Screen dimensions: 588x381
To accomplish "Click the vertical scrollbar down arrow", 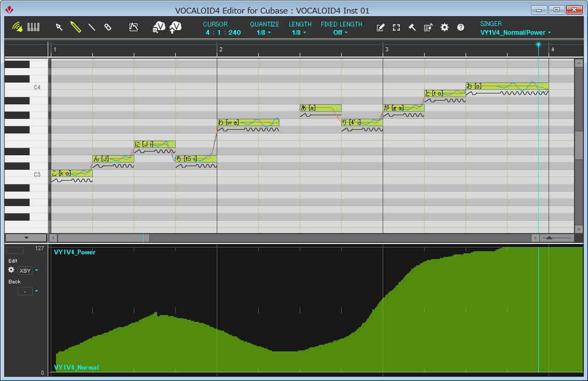I will tap(579, 228).
